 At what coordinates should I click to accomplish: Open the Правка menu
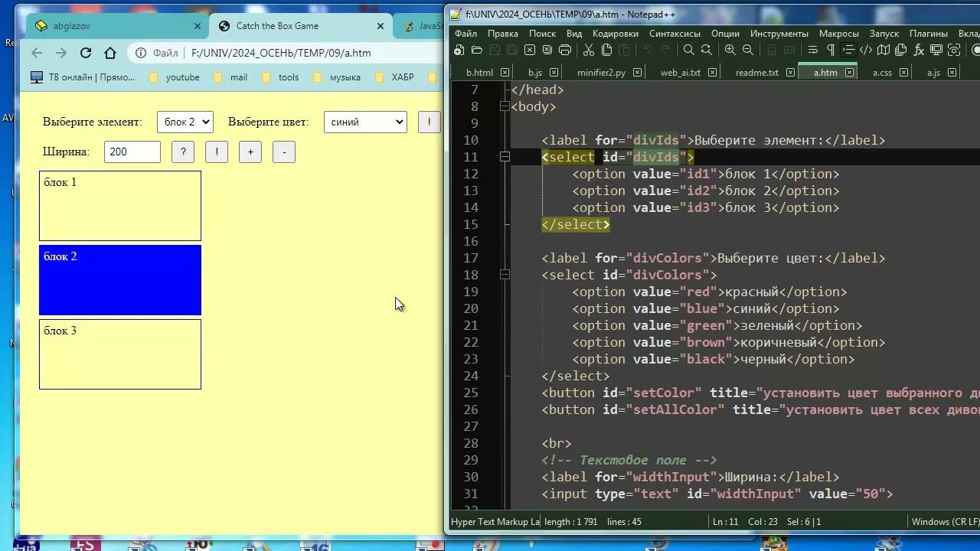click(502, 34)
